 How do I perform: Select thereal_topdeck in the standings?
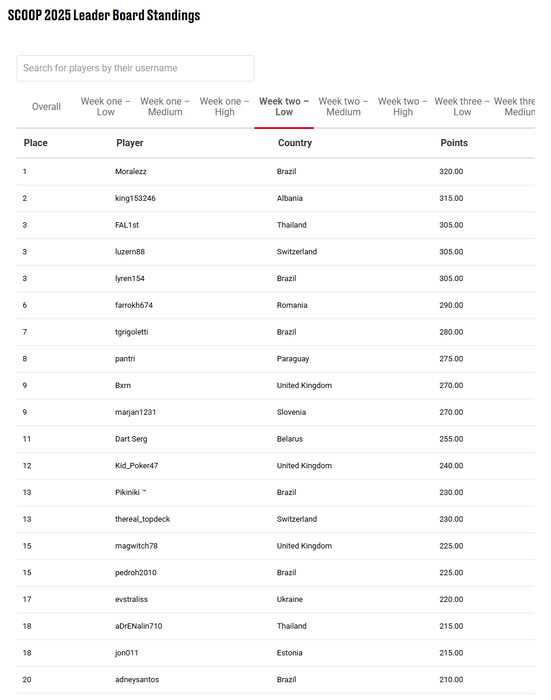point(142,519)
